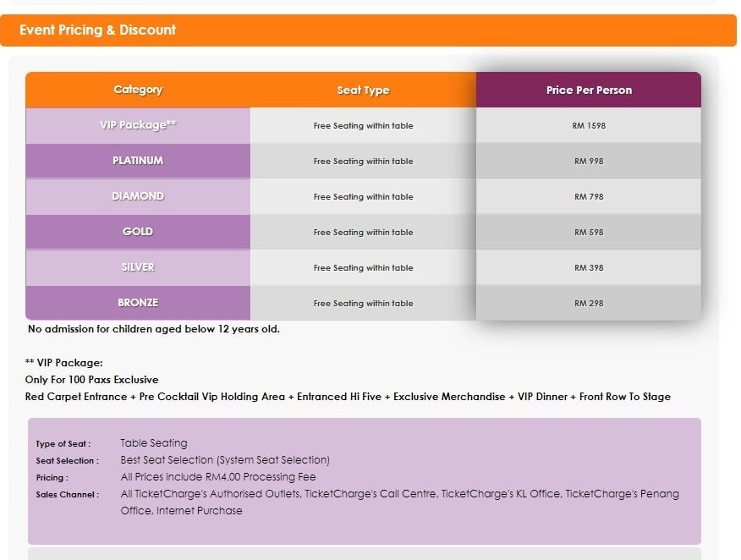Click the no admission for children notice
The height and width of the screenshot is (560, 741).
click(x=153, y=329)
